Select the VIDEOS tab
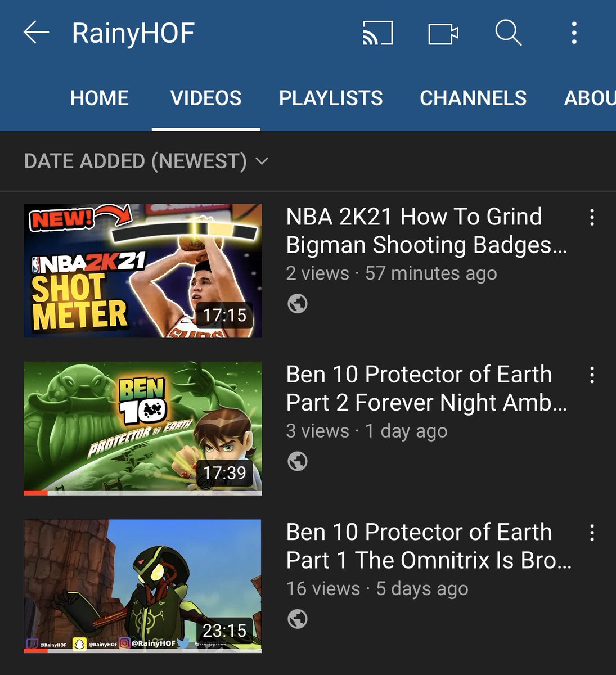 [206, 98]
